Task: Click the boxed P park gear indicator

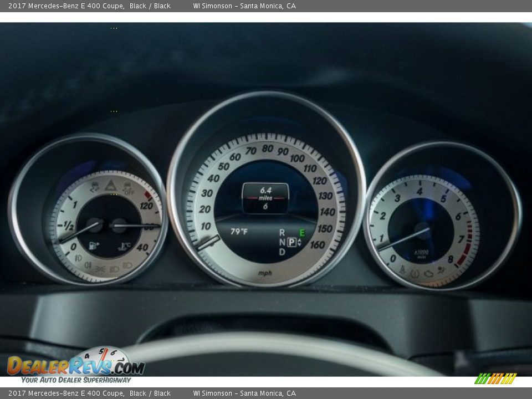Action: pos(291,242)
